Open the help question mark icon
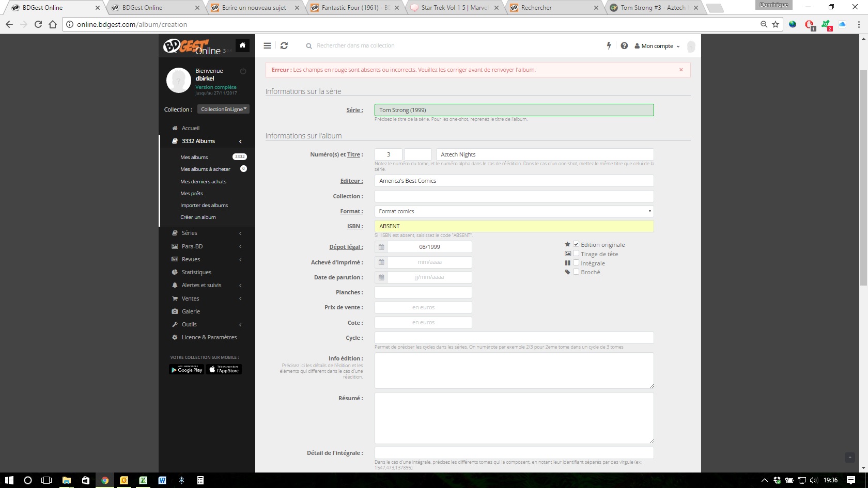868x488 pixels. 624,45
